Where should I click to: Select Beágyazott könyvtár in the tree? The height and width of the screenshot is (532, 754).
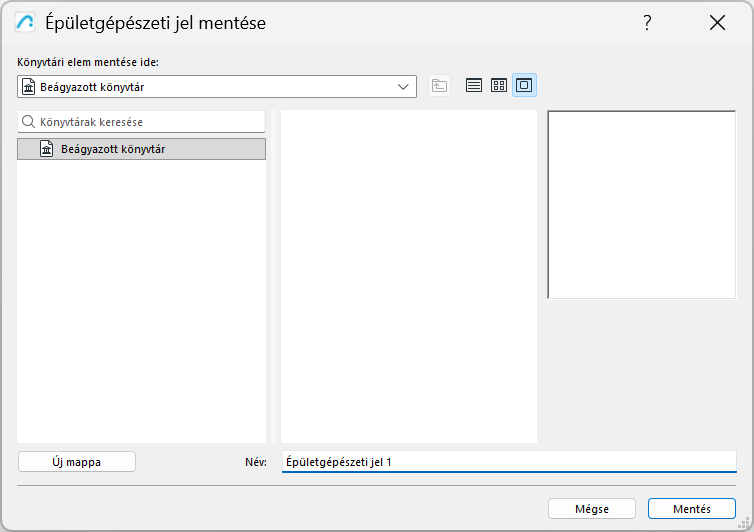(x=112, y=149)
